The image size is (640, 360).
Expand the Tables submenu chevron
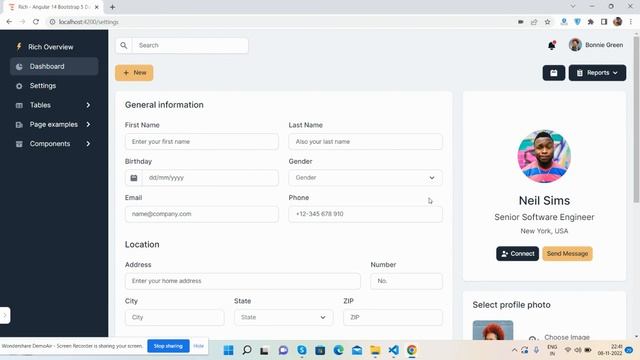[x=88, y=105]
